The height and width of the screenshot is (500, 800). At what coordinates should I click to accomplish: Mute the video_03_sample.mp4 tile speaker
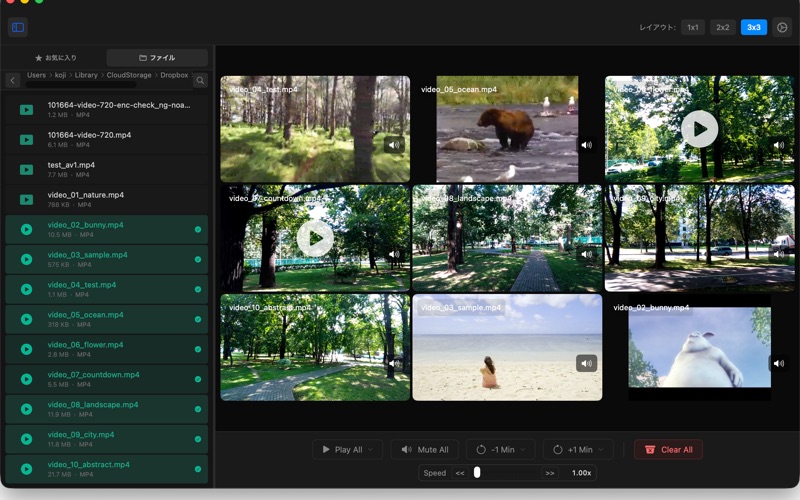click(x=586, y=363)
